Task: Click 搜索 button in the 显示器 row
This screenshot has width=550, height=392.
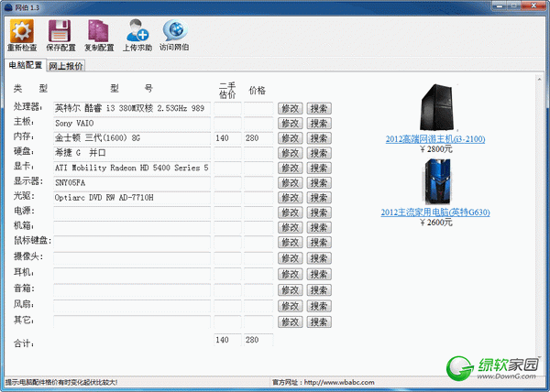Action: pyautogui.click(x=319, y=183)
